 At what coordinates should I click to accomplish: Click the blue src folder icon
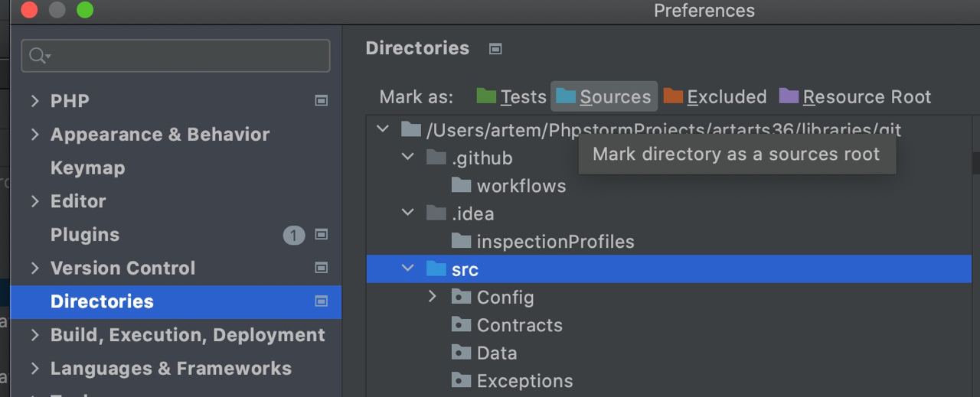[436, 268]
